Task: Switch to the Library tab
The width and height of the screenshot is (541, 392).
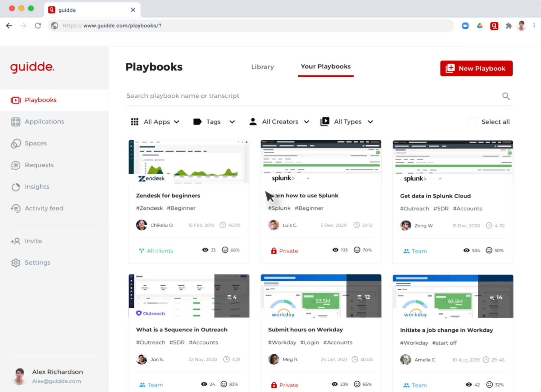Action: (262, 67)
